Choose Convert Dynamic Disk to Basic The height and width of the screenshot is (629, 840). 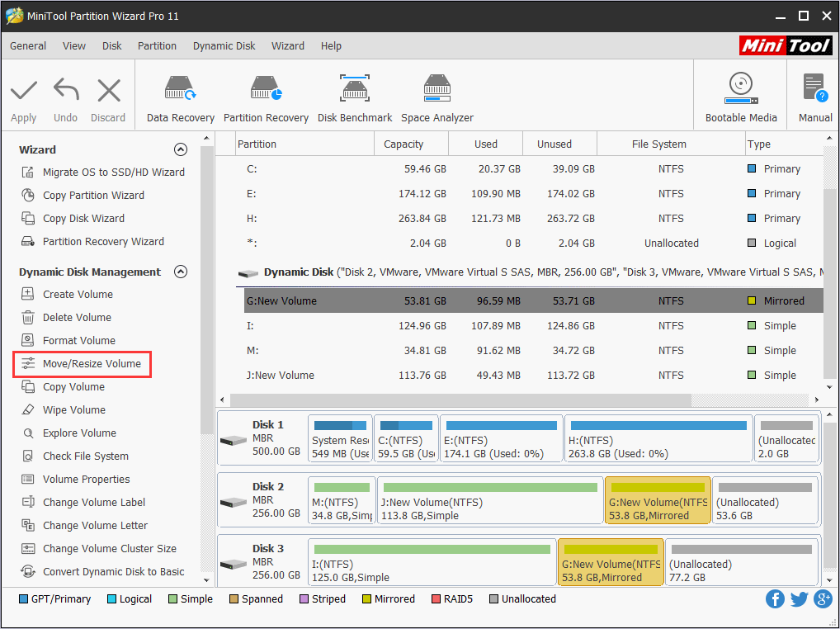102,571
